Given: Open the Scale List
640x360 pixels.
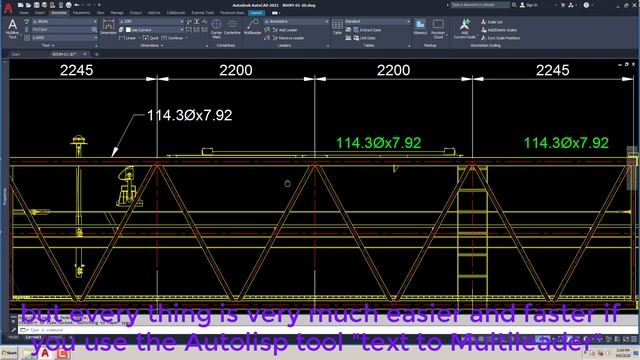Looking at the screenshot, I should pyautogui.click(x=491, y=22).
